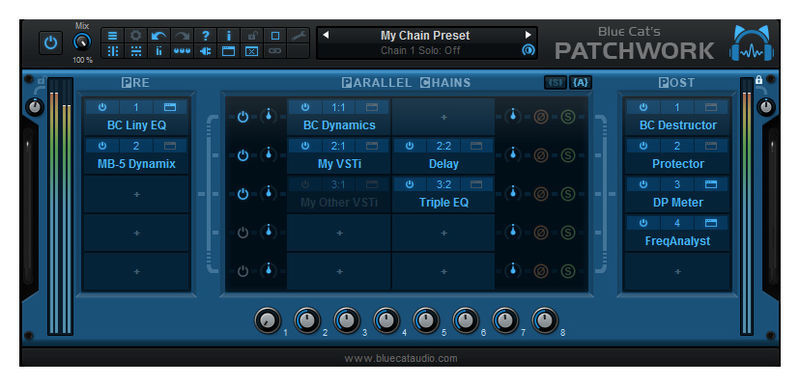This screenshot has height=386, width=800.
Task: Go to the next preset arrow
Action: tap(528, 35)
